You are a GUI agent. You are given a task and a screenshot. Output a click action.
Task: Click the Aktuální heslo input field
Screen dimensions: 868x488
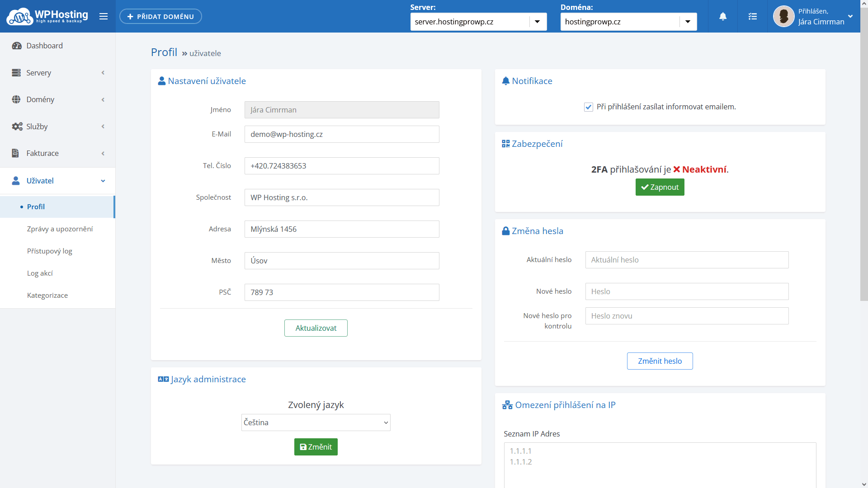[x=686, y=260]
